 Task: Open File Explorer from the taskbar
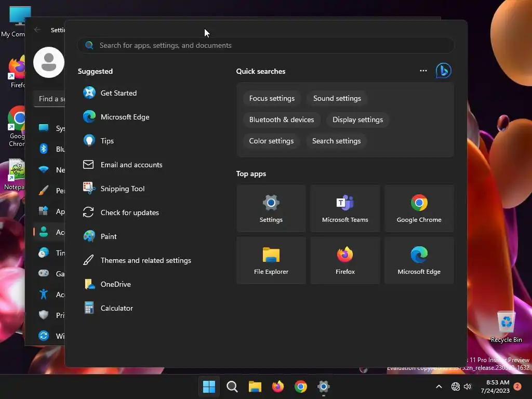tap(255, 387)
